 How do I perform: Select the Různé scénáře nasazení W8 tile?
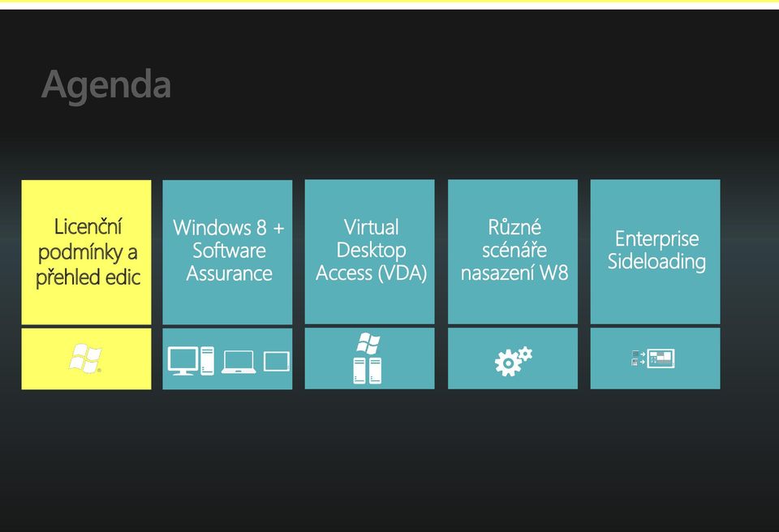coord(513,252)
